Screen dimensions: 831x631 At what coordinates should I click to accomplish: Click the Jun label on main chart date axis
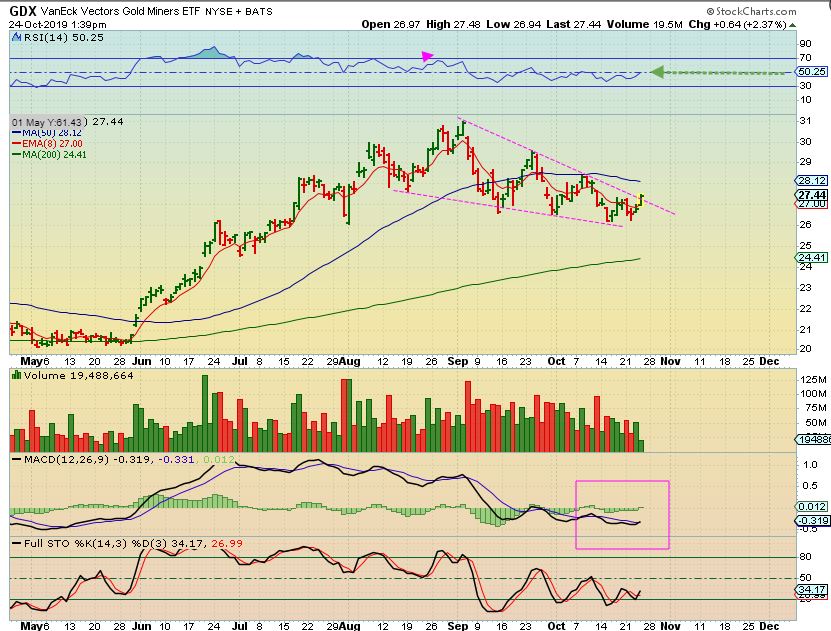[x=142, y=361]
